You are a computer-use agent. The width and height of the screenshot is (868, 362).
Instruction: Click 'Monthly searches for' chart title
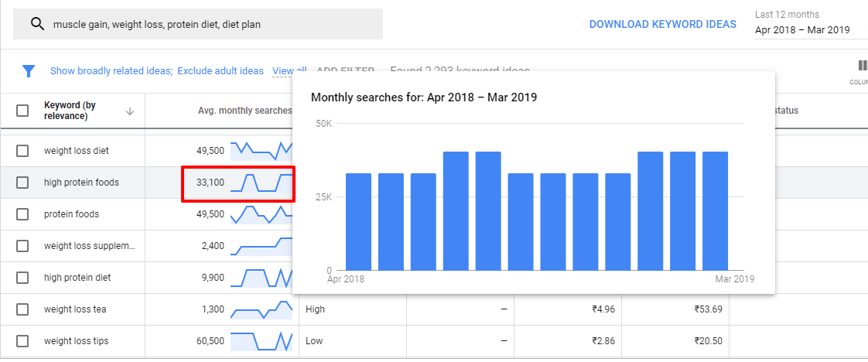[424, 98]
